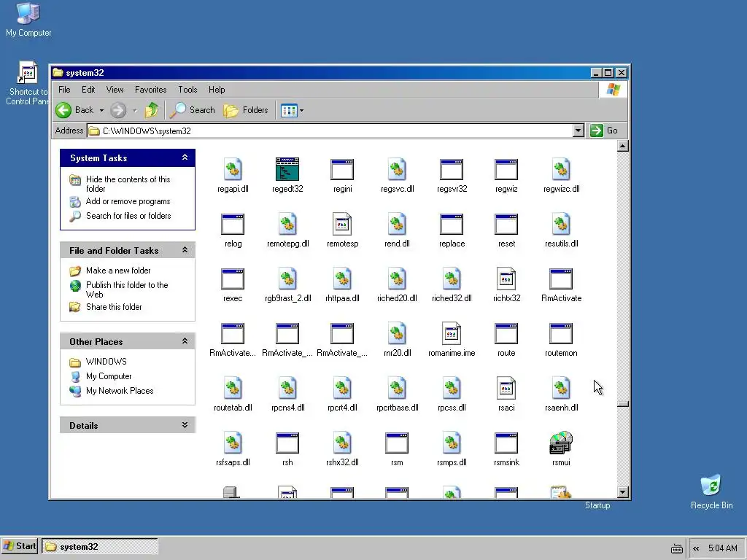Open the Help menu
This screenshot has height=560, width=747.
tap(217, 90)
